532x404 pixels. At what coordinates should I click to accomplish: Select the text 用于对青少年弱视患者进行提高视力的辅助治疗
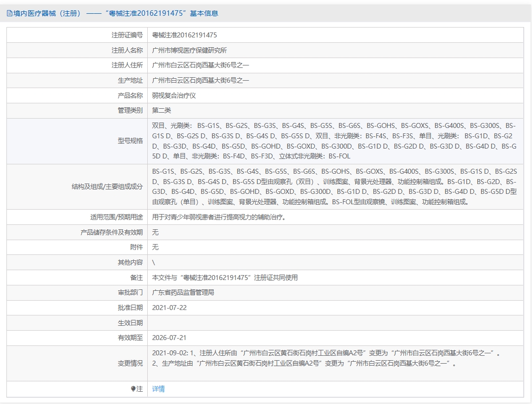coord(219,217)
